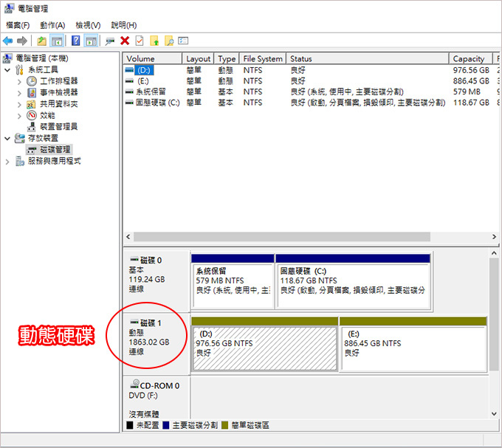The image size is (502, 448).
Task: Expand the 效能 node
Action: tap(19, 116)
